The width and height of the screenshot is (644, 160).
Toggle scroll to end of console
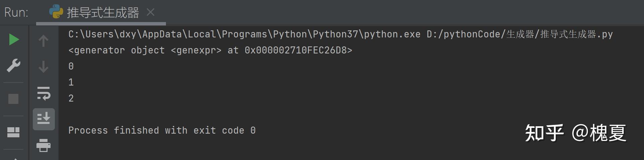click(x=44, y=119)
